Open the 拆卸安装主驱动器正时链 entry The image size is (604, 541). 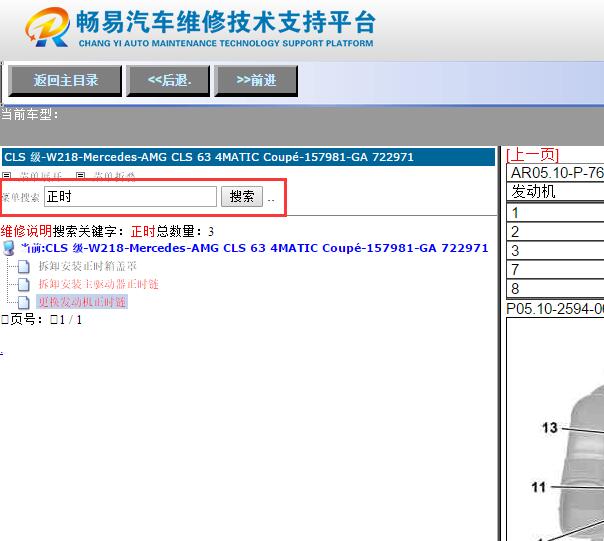pyautogui.click(x=98, y=284)
